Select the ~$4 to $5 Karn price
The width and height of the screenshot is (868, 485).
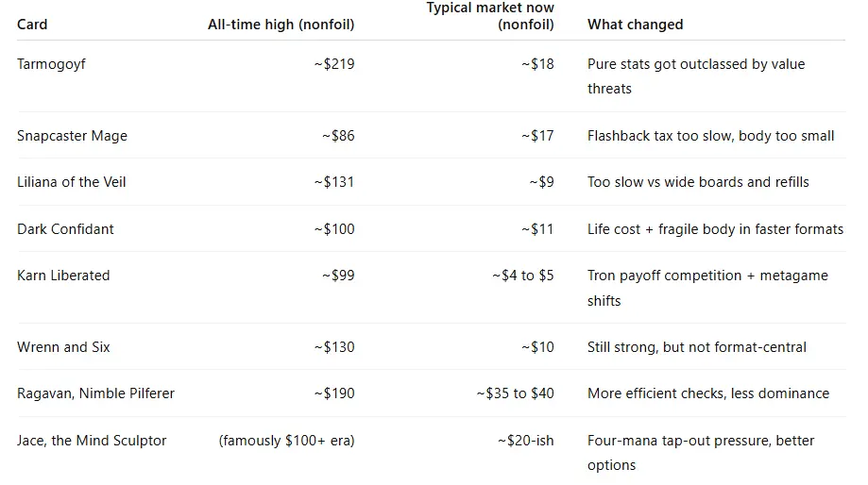point(522,276)
